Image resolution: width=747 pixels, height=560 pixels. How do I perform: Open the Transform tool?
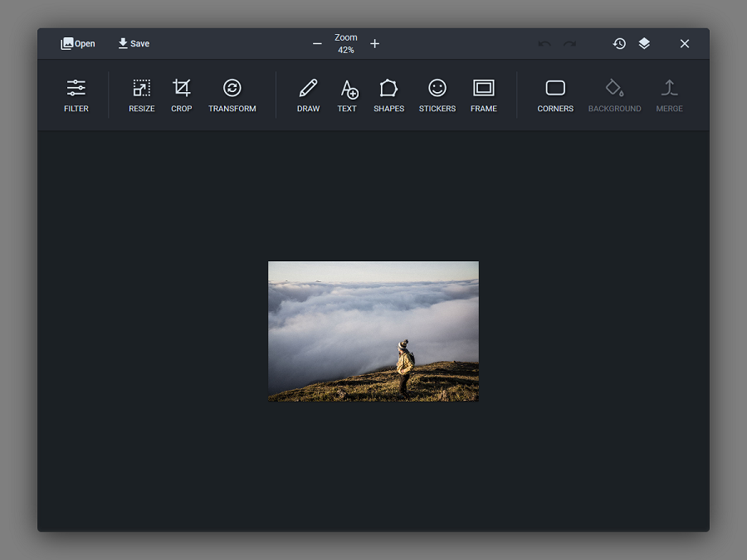(x=232, y=94)
